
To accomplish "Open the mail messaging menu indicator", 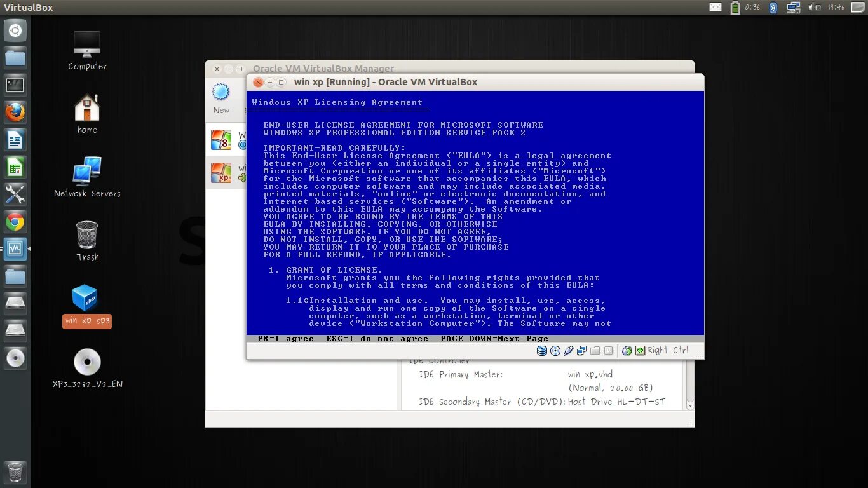I will click(x=715, y=7).
